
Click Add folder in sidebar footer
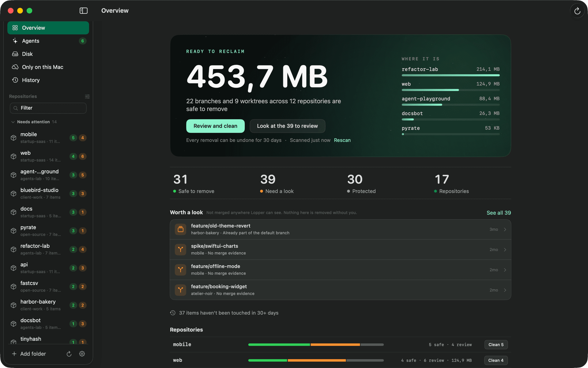click(x=29, y=354)
